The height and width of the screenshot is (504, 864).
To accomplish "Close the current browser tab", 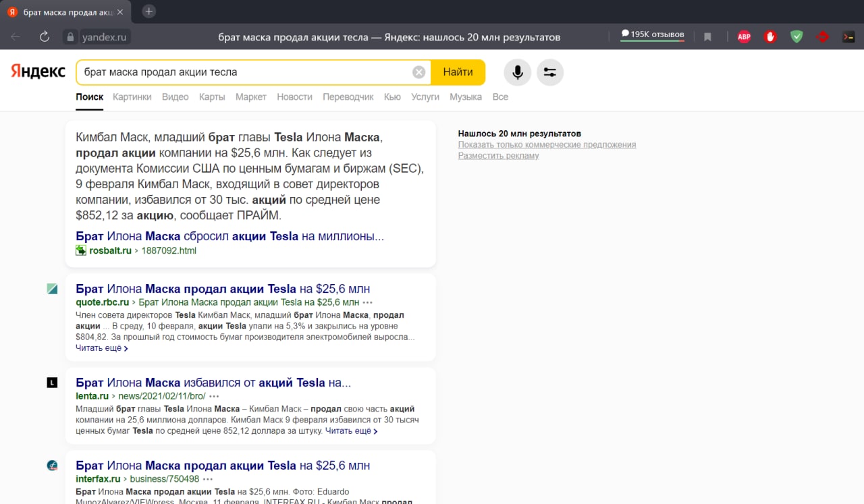I will tap(120, 12).
